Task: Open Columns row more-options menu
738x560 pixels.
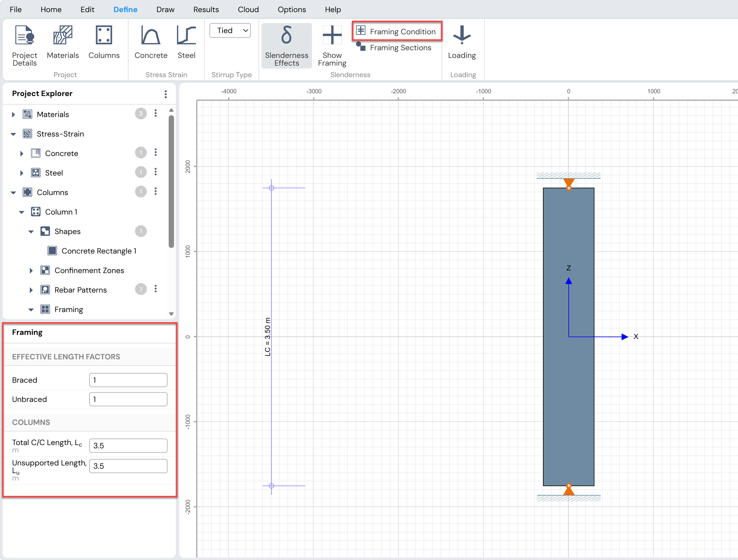Action: pyautogui.click(x=155, y=191)
